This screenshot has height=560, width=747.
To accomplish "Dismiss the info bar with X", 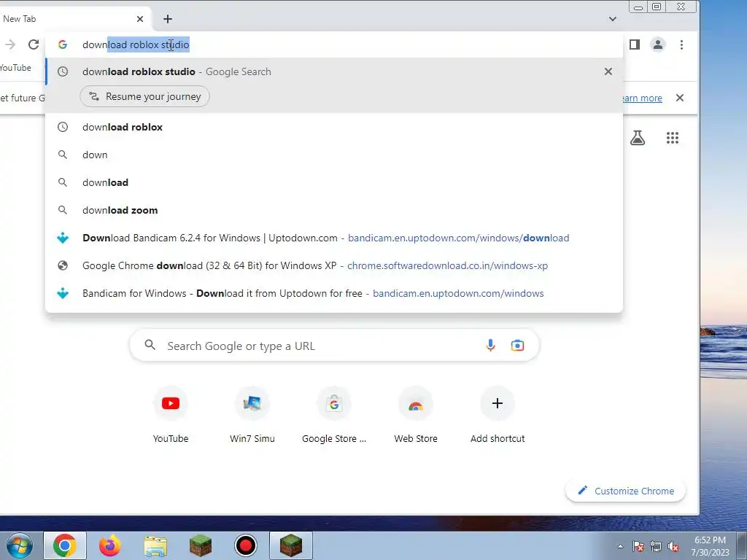I will (680, 98).
